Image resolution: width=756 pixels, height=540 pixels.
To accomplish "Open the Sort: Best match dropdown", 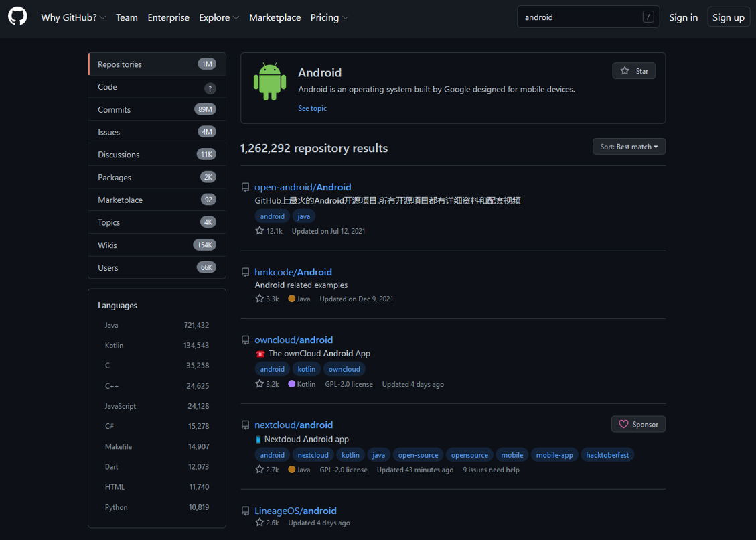I will tap(629, 147).
